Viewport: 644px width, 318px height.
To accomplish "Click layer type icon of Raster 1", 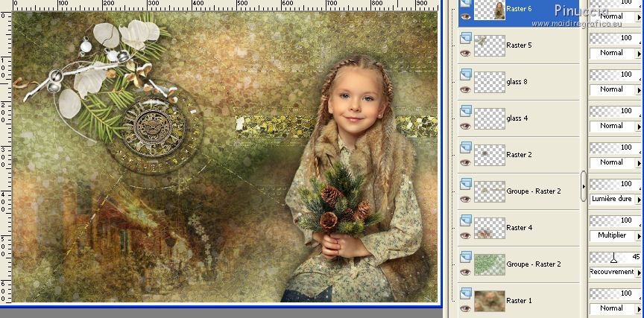I will point(465,293).
